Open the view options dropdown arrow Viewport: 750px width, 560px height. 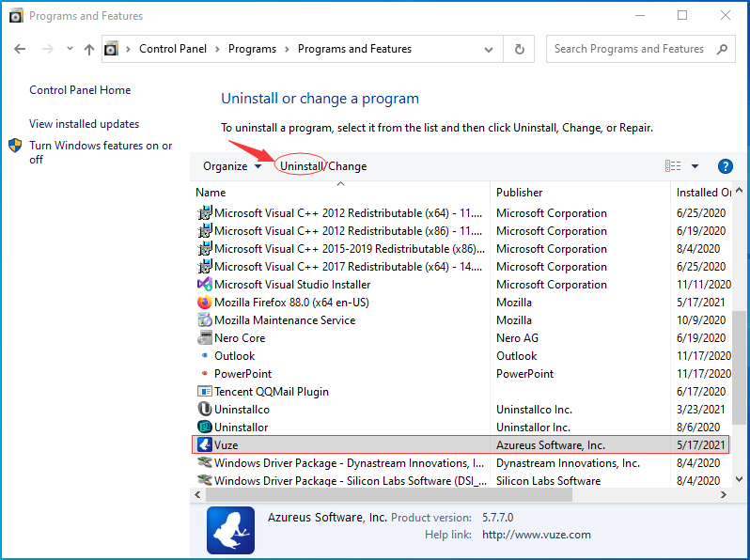coord(695,166)
